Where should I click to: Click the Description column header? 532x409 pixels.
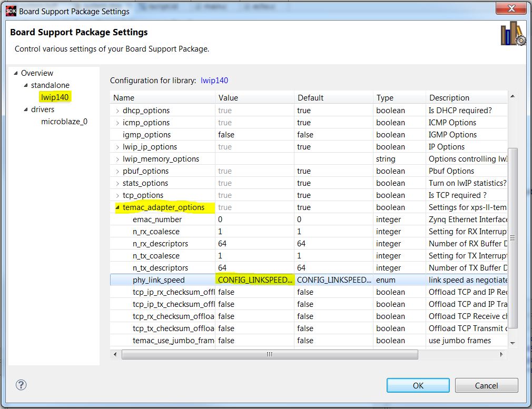pos(467,98)
